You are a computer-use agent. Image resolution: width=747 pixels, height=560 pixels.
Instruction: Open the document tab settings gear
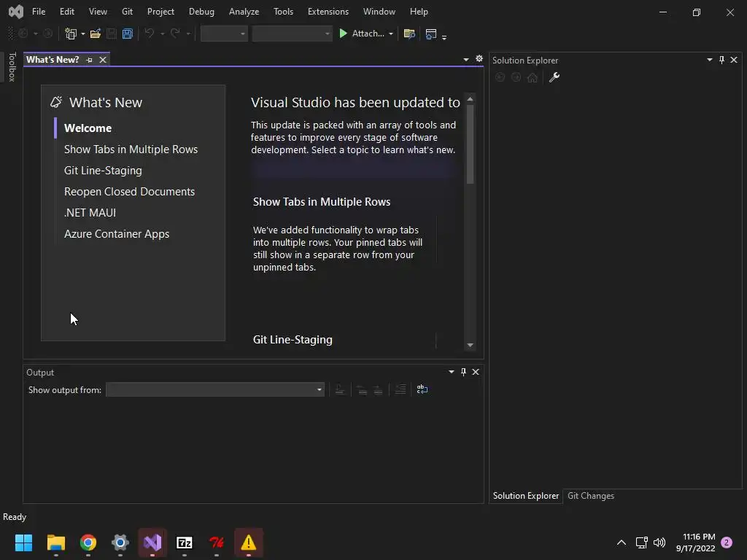(479, 58)
